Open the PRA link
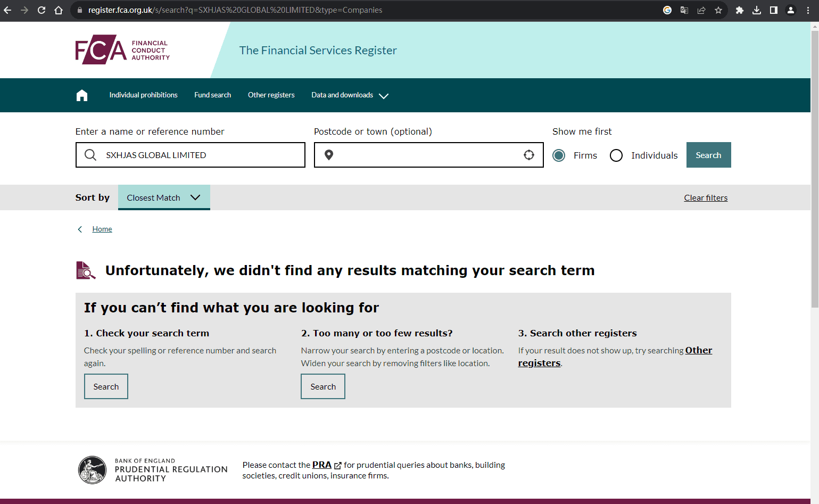The width and height of the screenshot is (819, 504). [321, 465]
